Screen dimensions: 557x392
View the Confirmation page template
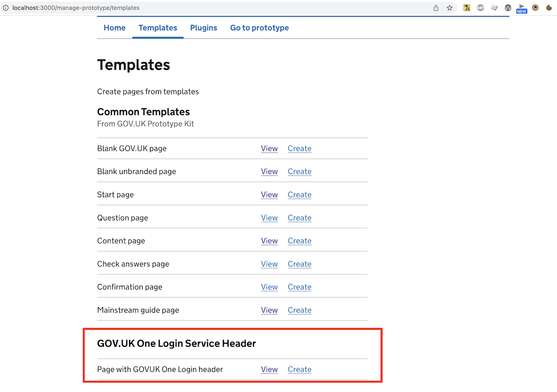(269, 287)
